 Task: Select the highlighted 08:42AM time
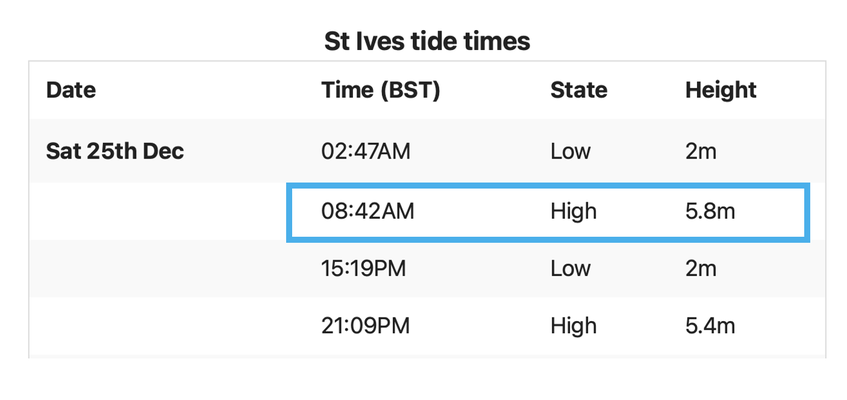tap(368, 211)
